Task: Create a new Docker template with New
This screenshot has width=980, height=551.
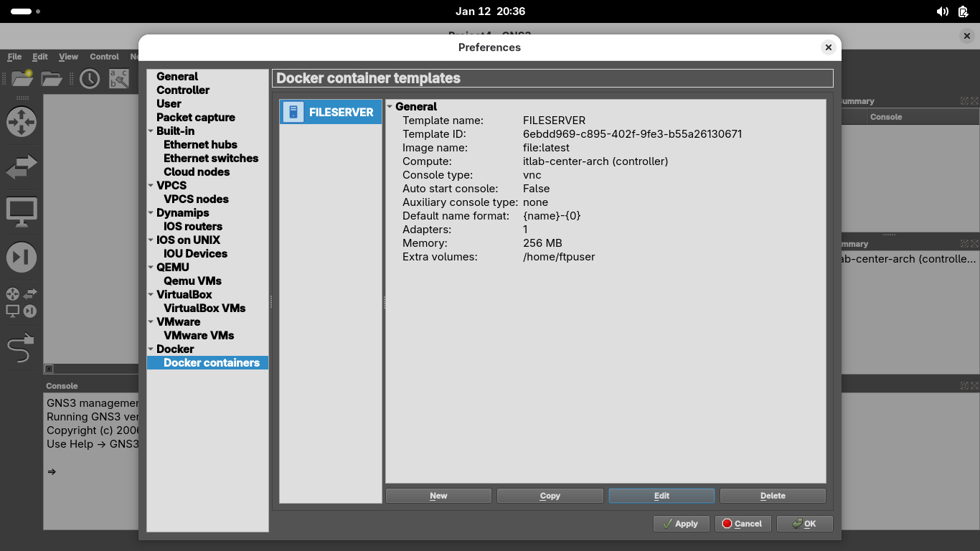Action: coord(438,496)
